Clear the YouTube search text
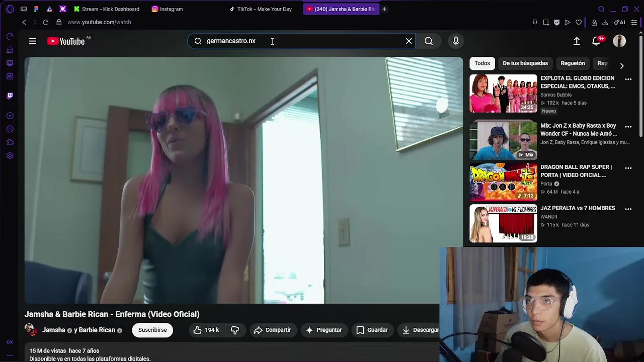 click(x=409, y=41)
